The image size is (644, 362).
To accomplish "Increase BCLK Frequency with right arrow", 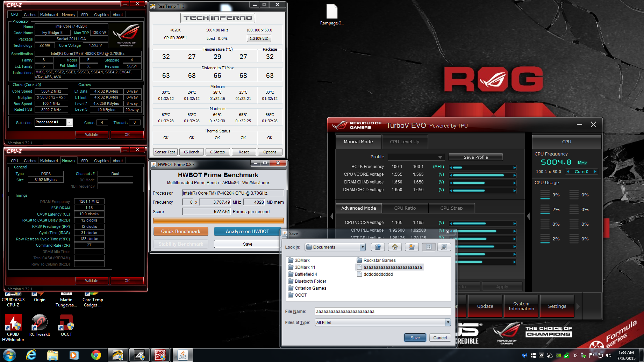I will pos(514,168).
